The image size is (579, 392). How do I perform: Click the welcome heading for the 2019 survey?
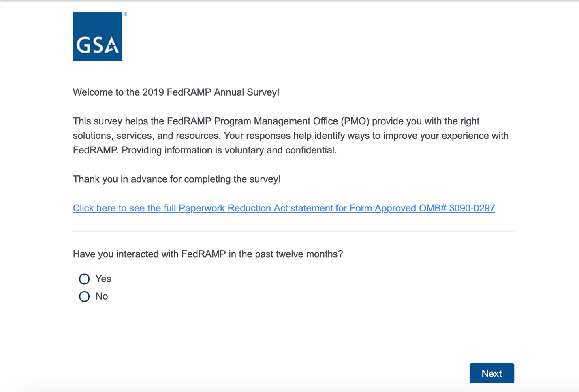(x=176, y=92)
